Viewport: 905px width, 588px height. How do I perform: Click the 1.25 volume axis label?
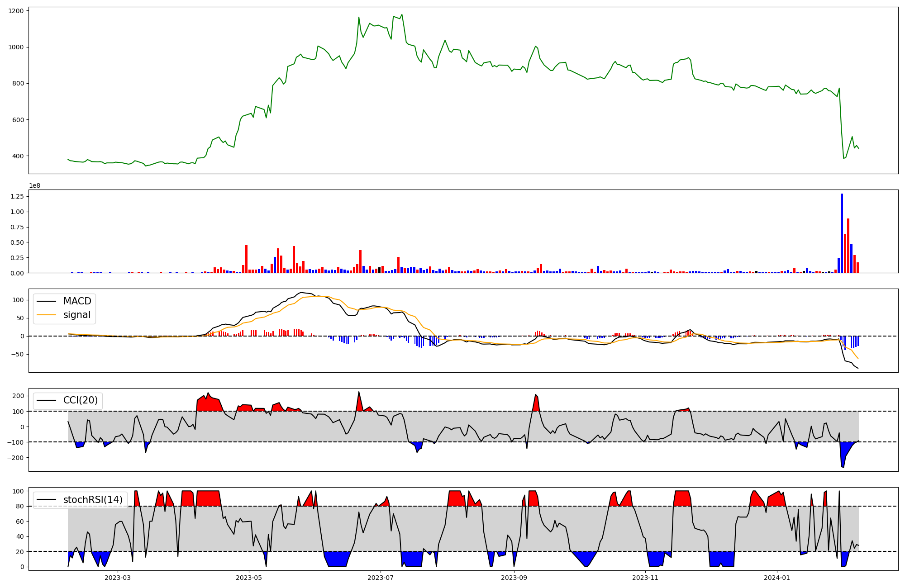17,196
